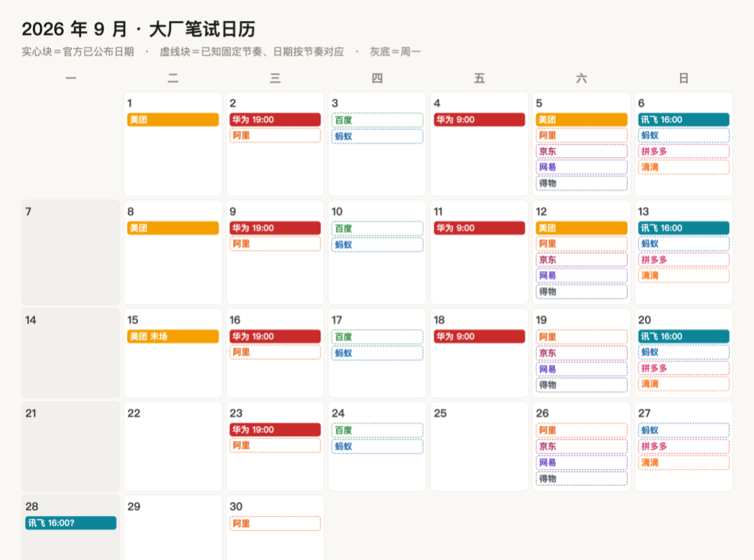The height and width of the screenshot is (560, 754).
Task: Click the 滴滴 block on September 20
Action: (683, 383)
